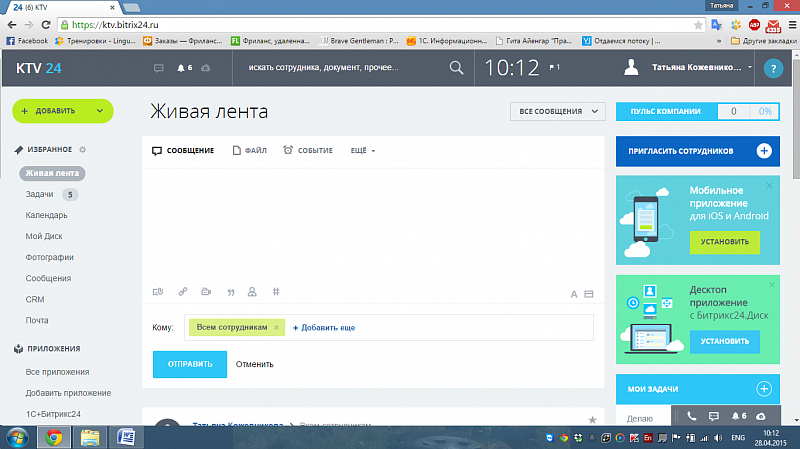Image resolution: width=800 pixels, height=449 pixels.
Task: Open Photos (Фотографии) in sidebar
Action: 49,257
